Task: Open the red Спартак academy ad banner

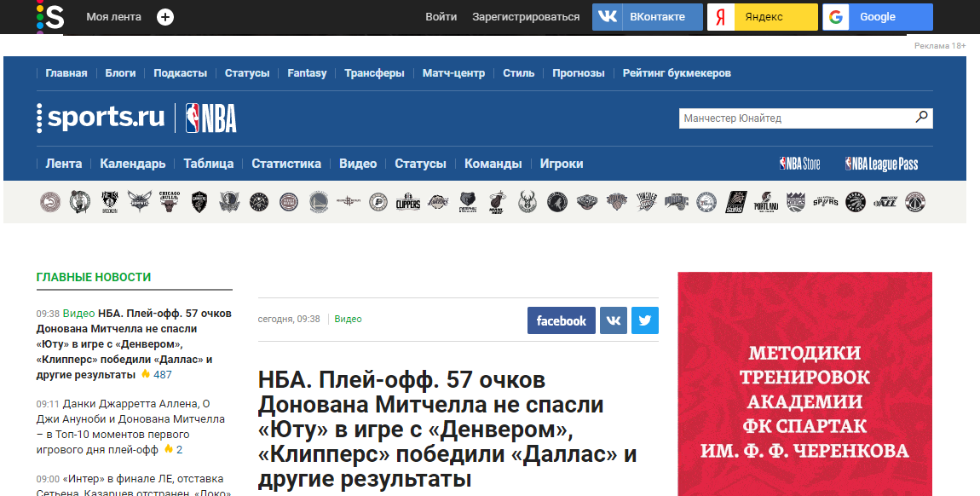Action: 805,384
